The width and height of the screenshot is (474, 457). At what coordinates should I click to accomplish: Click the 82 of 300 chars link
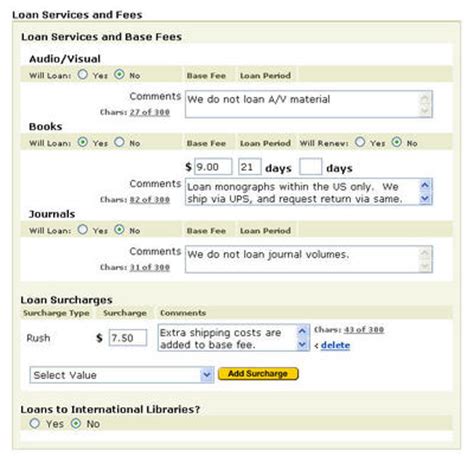(x=150, y=200)
